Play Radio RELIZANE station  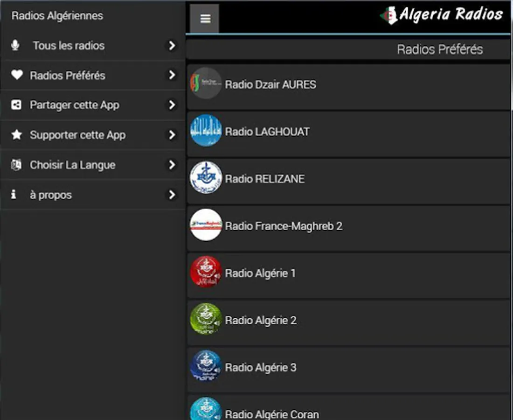pyautogui.click(x=348, y=182)
